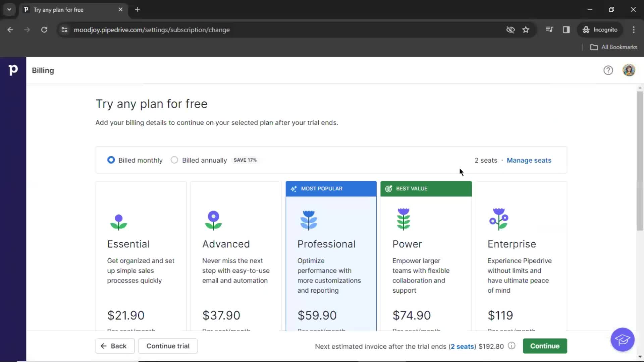Click the Professional plan flower icon
The image size is (644, 362).
point(308,219)
